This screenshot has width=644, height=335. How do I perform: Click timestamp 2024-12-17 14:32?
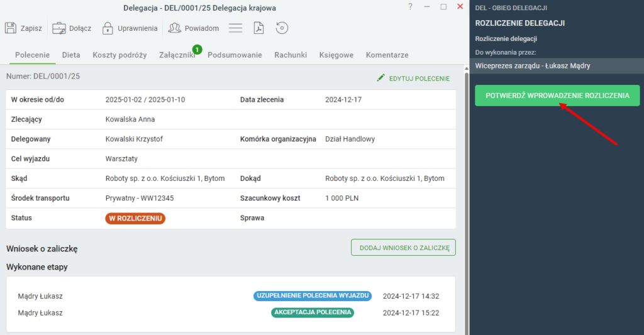(x=411, y=296)
